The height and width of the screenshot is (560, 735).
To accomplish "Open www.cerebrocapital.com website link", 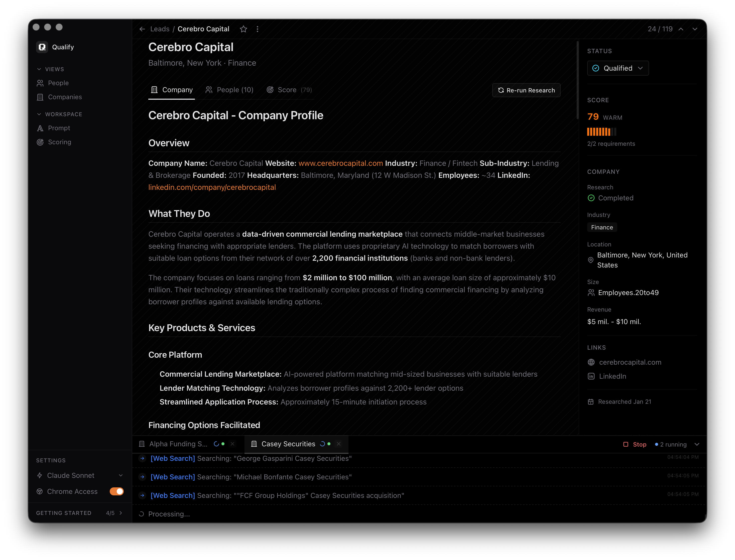I will point(340,163).
